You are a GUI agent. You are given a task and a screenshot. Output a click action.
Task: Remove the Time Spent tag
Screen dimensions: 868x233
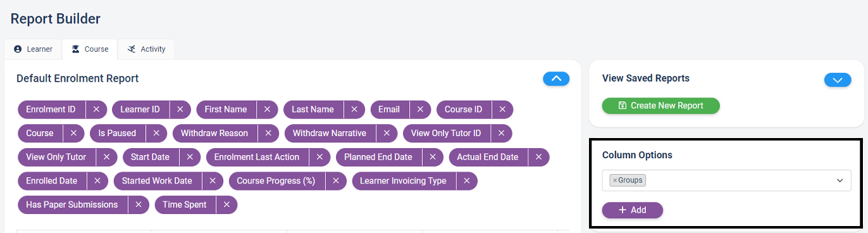tap(226, 205)
